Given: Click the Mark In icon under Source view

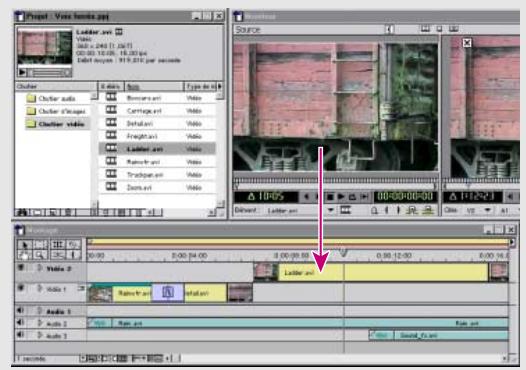Looking at the screenshot, I should tap(386, 210).
